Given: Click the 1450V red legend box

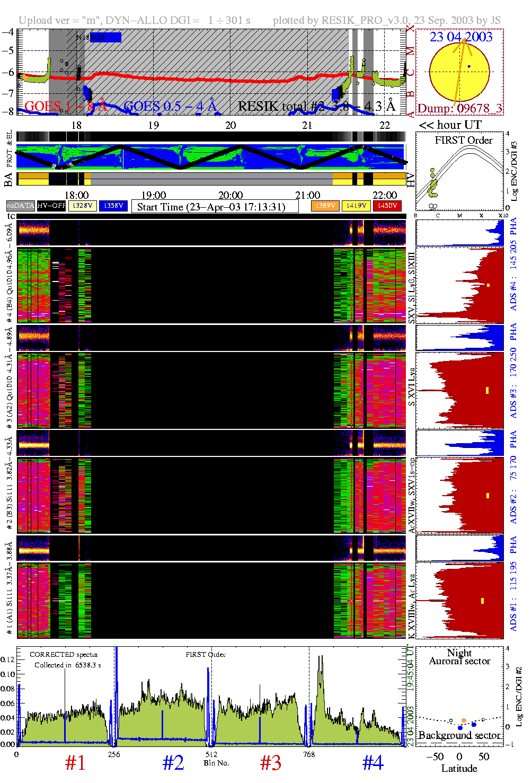Looking at the screenshot, I should [x=387, y=206].
